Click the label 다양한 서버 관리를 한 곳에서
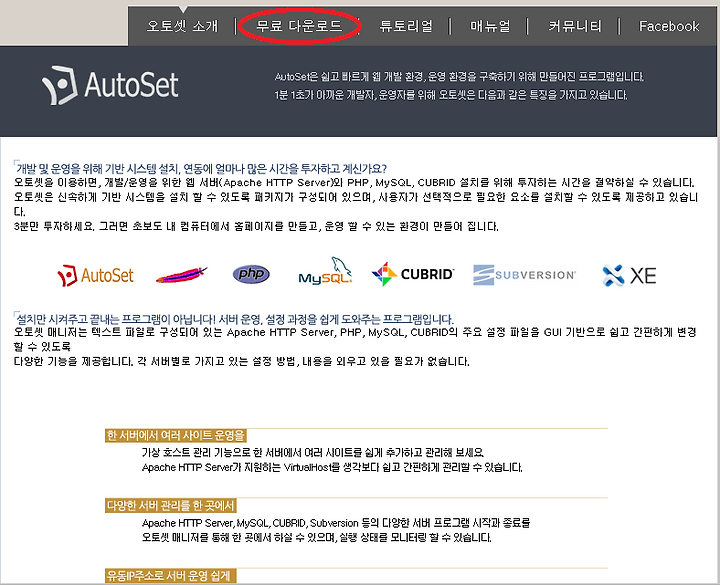720x585 pixels. [x=170, y=506]
